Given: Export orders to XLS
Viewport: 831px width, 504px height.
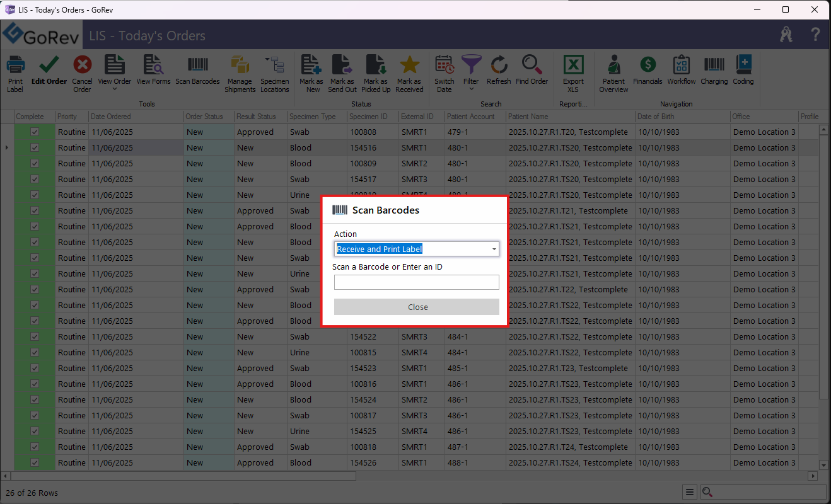Looking at the screenshot, I should tap(573, 66).
